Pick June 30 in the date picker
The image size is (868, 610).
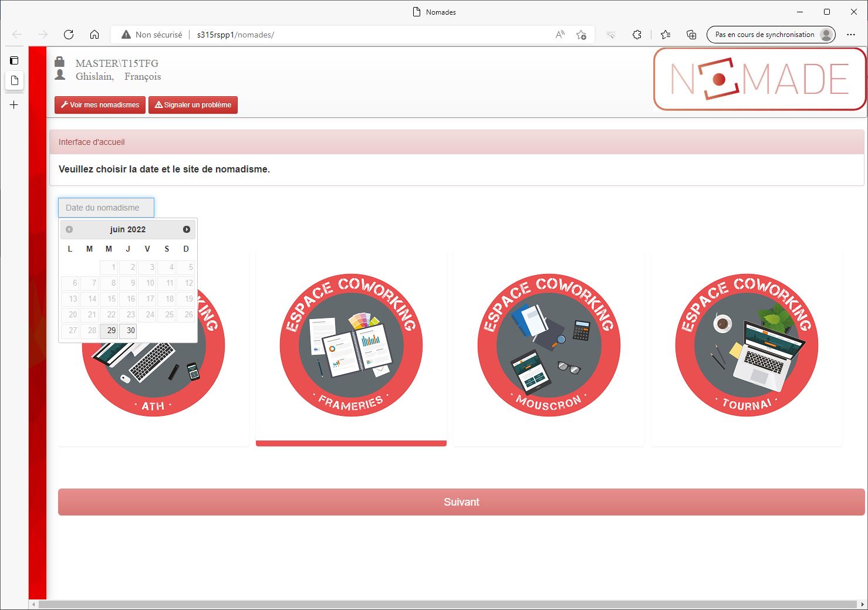click(x=130, y=331)
